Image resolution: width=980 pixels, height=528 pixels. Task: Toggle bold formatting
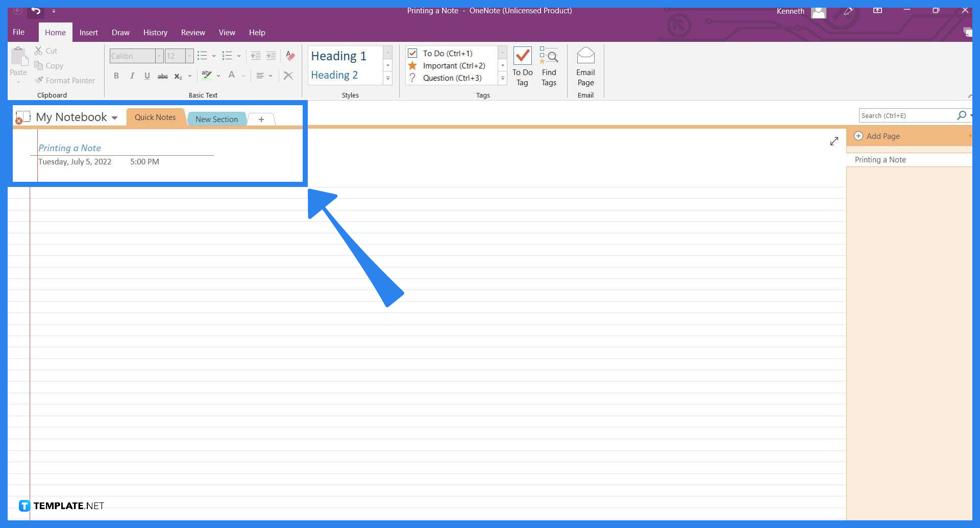click(116, 76)
